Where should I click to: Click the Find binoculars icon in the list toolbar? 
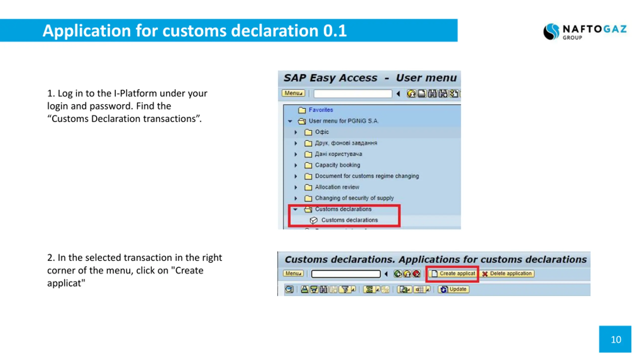[324, 289]
